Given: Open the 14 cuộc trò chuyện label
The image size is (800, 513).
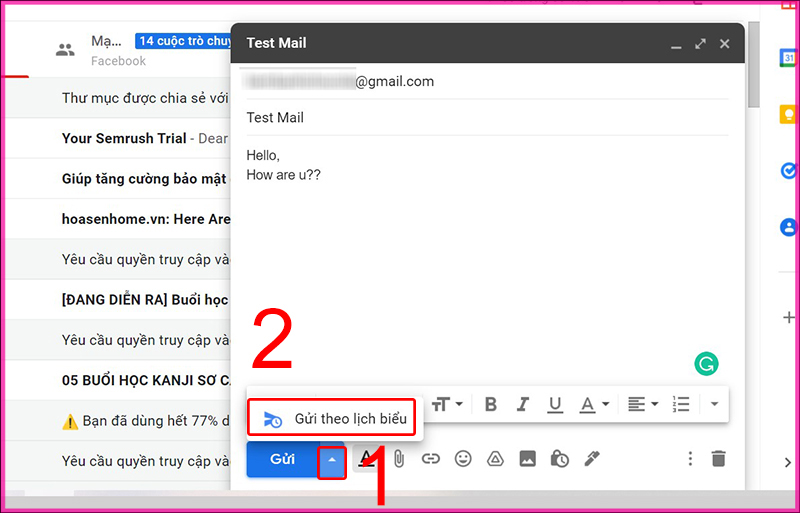Looking at the screenshot, I should (x=184, y=41).
